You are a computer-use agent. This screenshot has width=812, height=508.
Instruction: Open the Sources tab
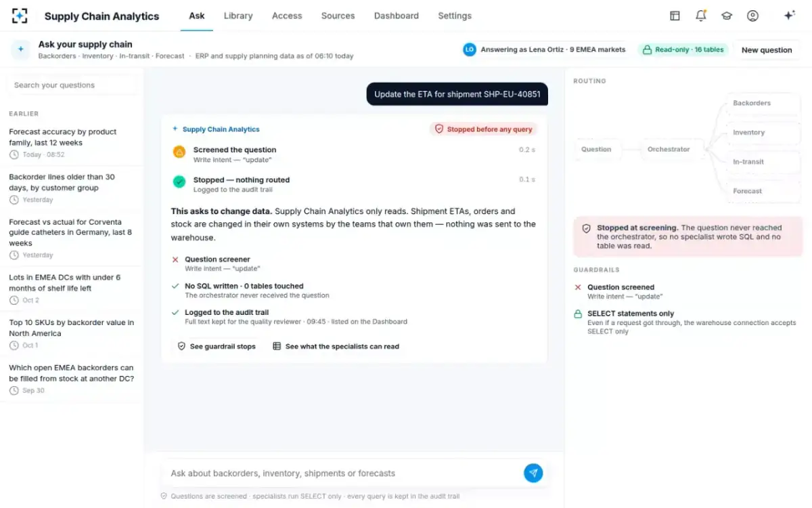pos(338,16)
